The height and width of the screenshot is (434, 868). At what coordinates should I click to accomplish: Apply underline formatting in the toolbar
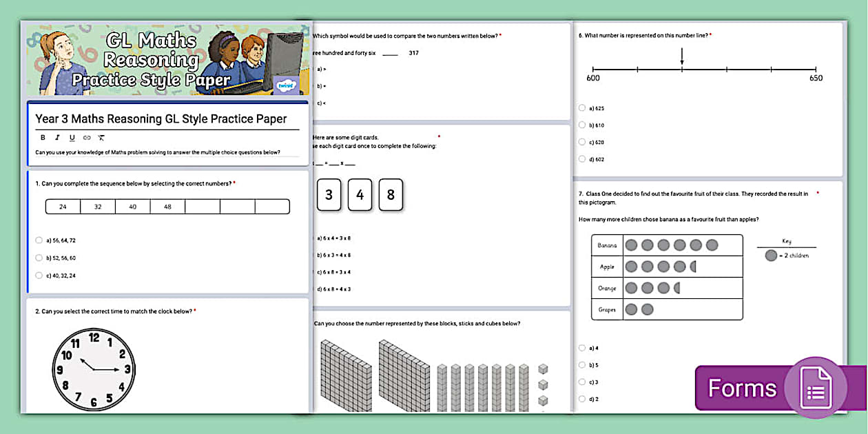click(72, 137)
